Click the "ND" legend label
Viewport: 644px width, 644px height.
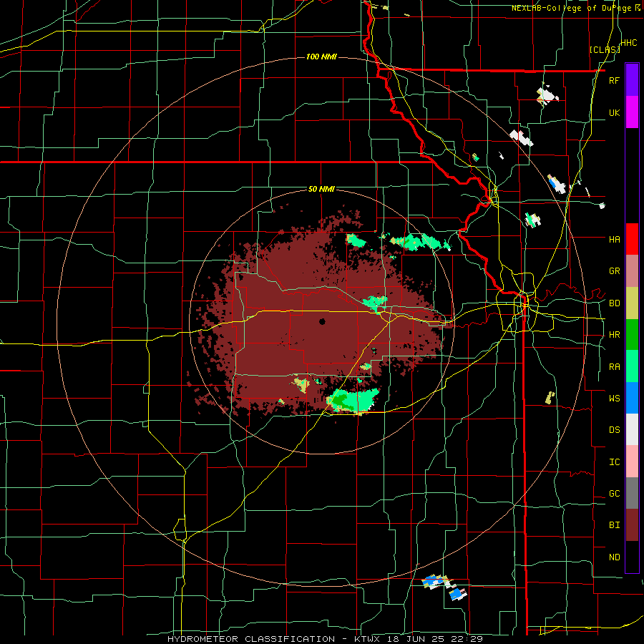click(615, 557)
